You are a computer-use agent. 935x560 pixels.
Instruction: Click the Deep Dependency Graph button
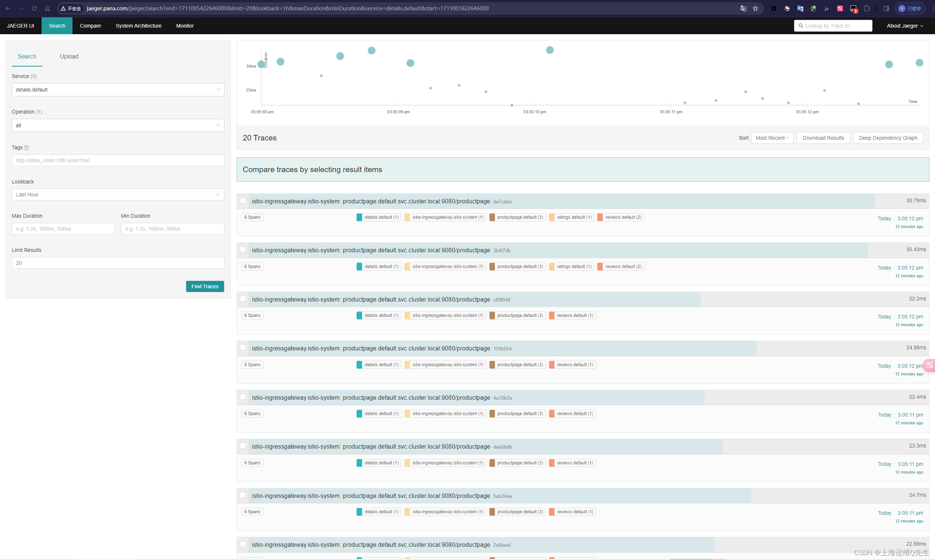pyautogui.click(x=888, y=138)
